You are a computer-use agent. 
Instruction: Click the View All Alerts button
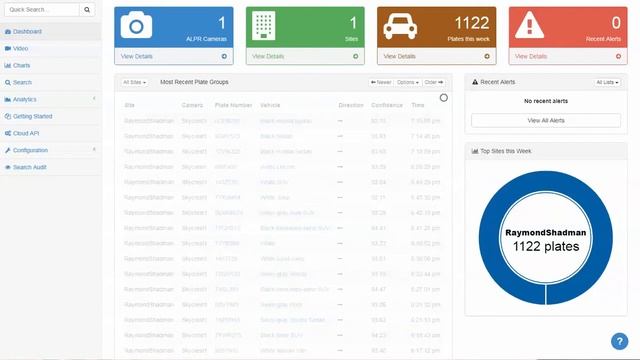546,120
